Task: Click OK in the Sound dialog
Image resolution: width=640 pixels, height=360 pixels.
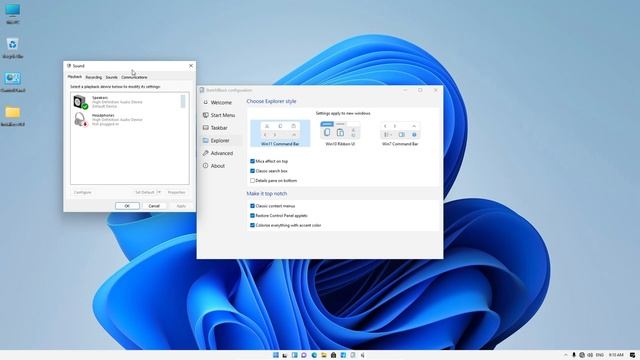Action: pyautogui.click(x=127, y=206)
